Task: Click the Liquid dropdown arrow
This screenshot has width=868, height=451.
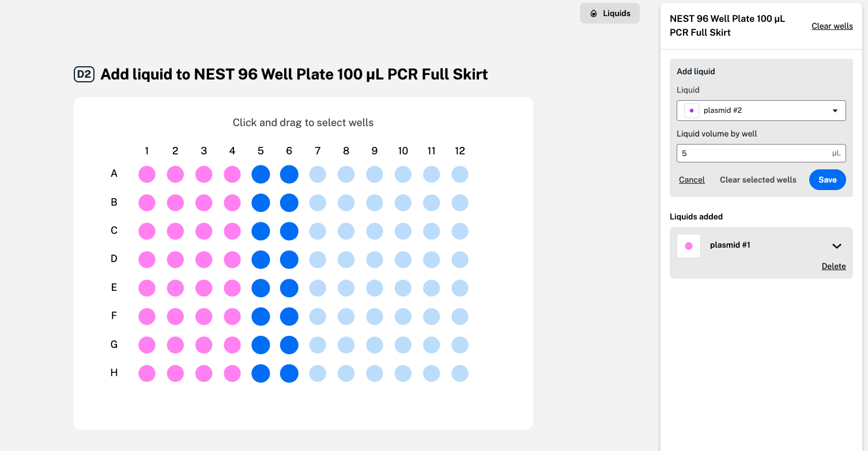Action: (x=835, y=111)
